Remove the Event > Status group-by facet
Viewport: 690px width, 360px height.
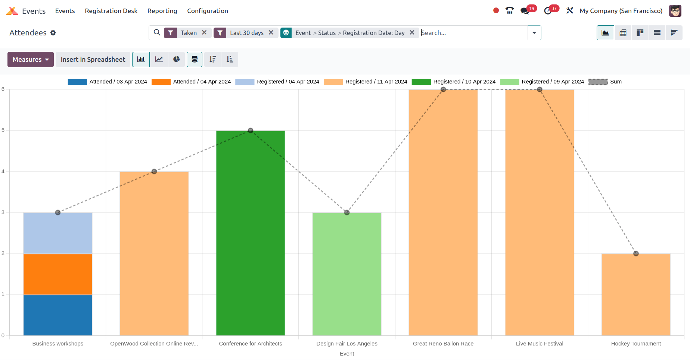click(412, 33)
